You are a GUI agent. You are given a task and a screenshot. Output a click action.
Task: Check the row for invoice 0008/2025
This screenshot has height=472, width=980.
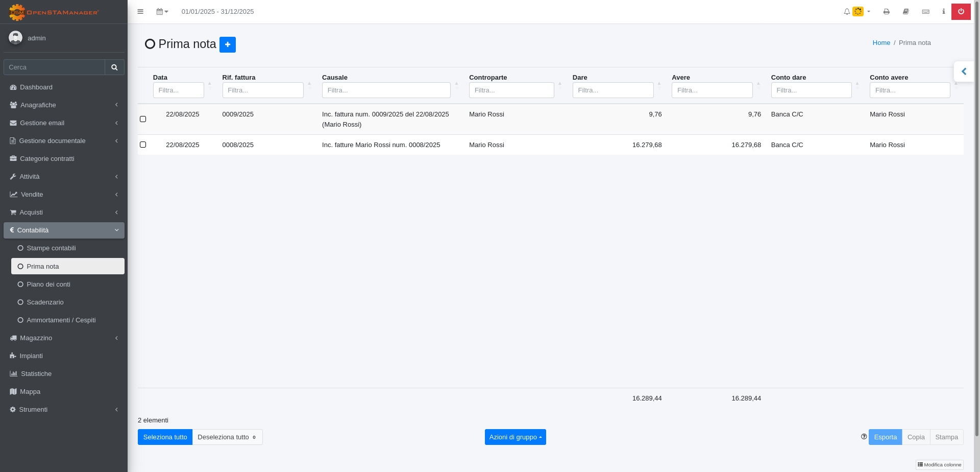(143, 145)
